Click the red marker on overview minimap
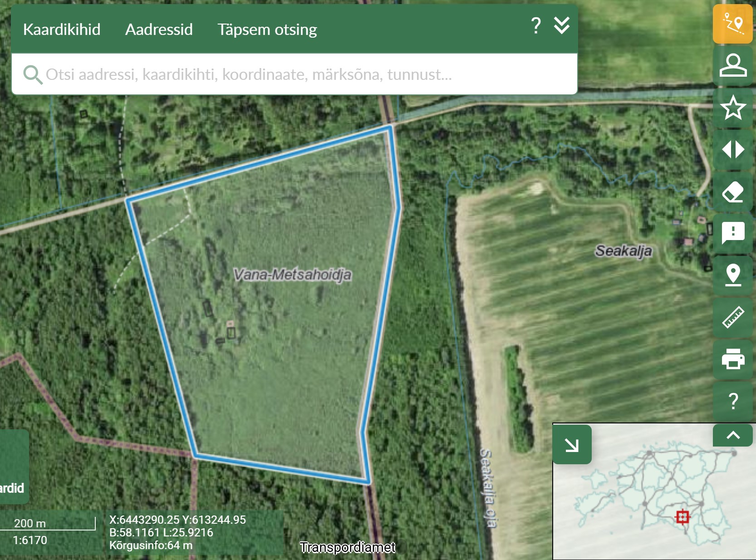 tap(682, 517)
